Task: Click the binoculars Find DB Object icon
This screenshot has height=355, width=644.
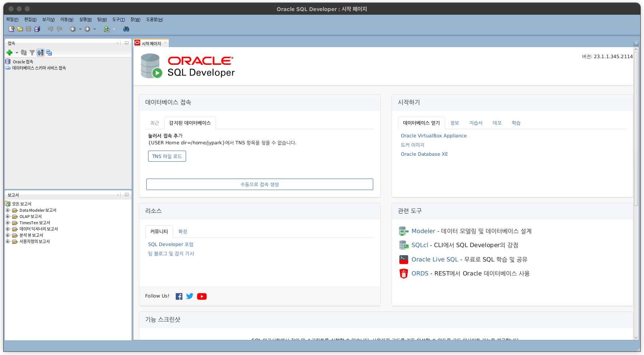Action: click(x=126, y=29)
